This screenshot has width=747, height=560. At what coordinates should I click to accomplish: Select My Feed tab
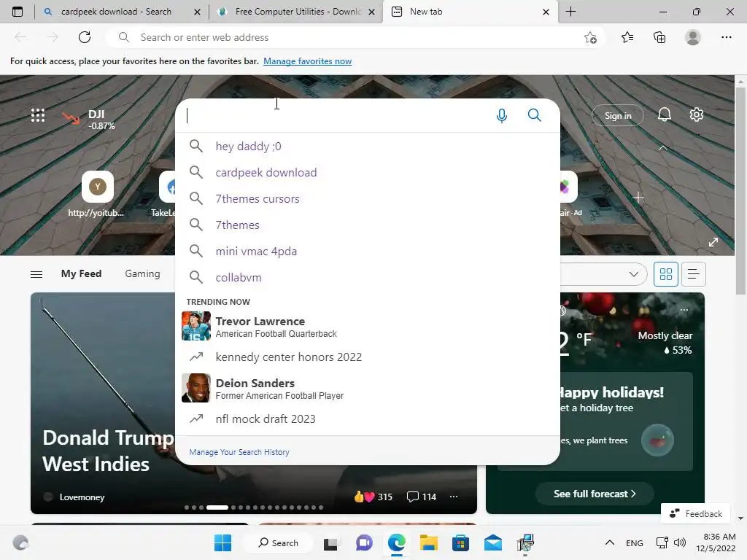click(x=81, y=274)
